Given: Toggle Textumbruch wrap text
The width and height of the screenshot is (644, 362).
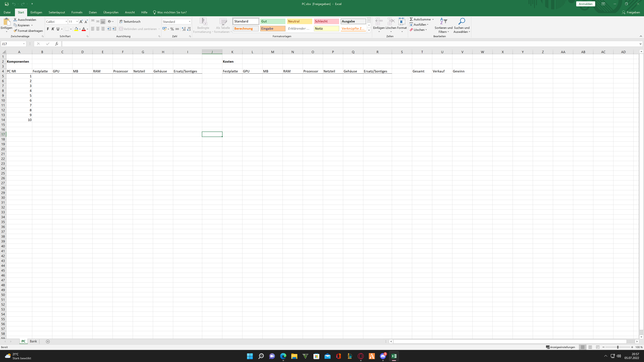Looking at the screenshot, I should [x=130, y=21].
